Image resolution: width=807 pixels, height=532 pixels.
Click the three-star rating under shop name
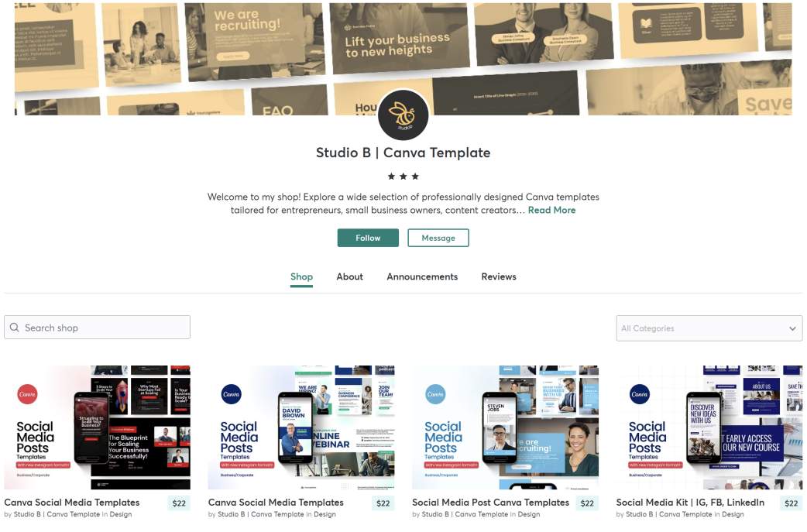[403, 177]
